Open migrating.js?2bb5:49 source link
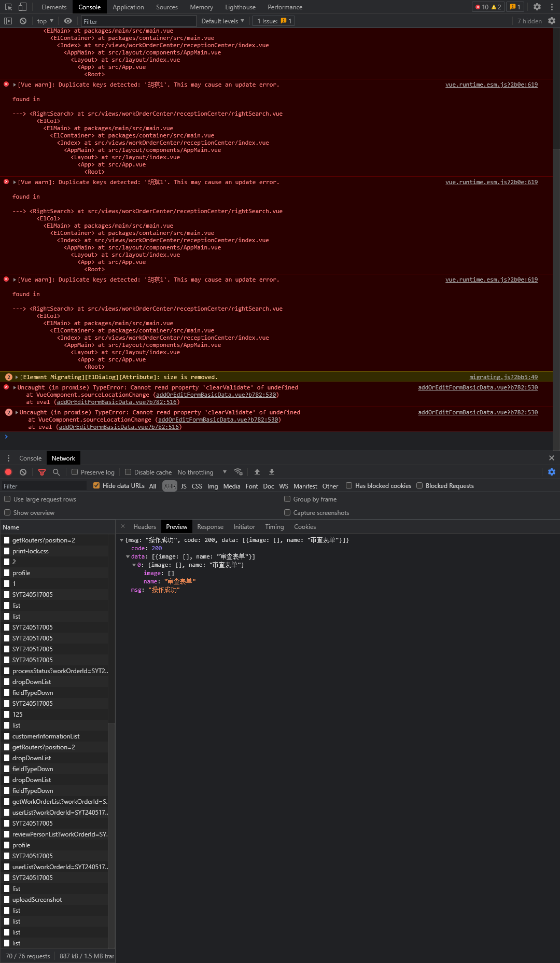Viewport: 560px width, 963px height. [503, 378]
